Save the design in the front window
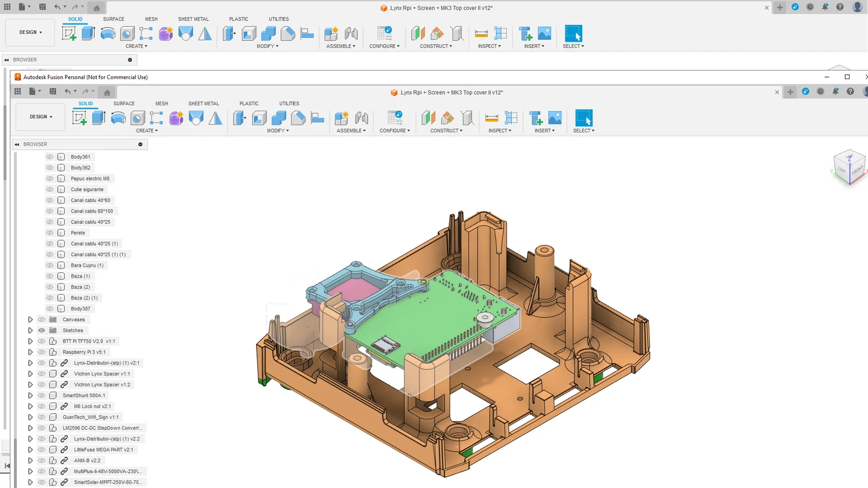 coord(53,92)
